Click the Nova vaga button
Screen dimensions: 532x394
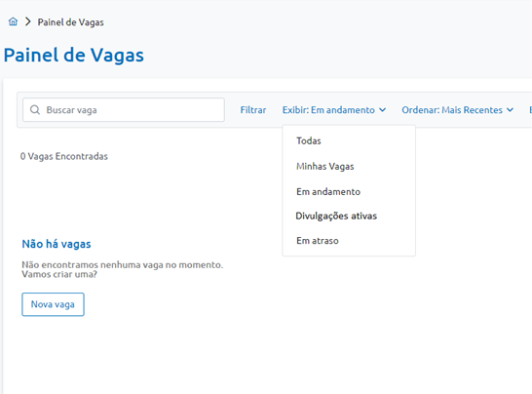[x=53, y=304]
